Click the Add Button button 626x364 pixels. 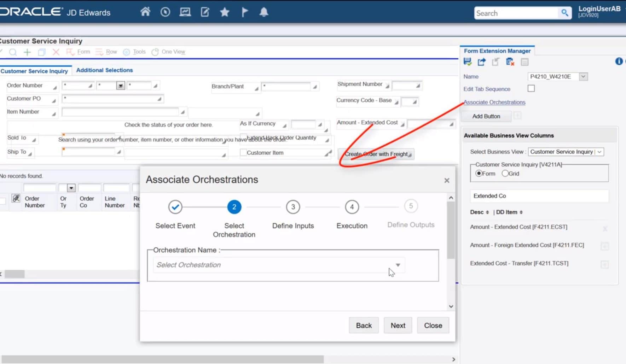pos(486,116)
